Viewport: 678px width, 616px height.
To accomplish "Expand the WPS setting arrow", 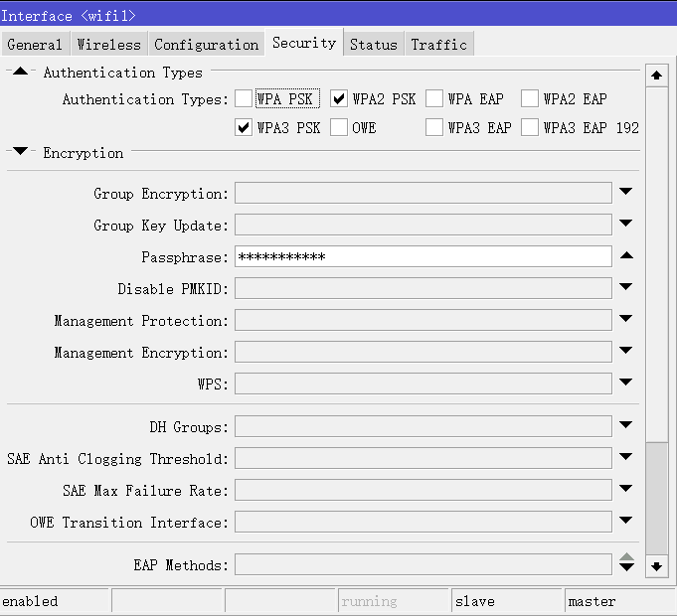I will pyautogui.click(x=626, y=384).
